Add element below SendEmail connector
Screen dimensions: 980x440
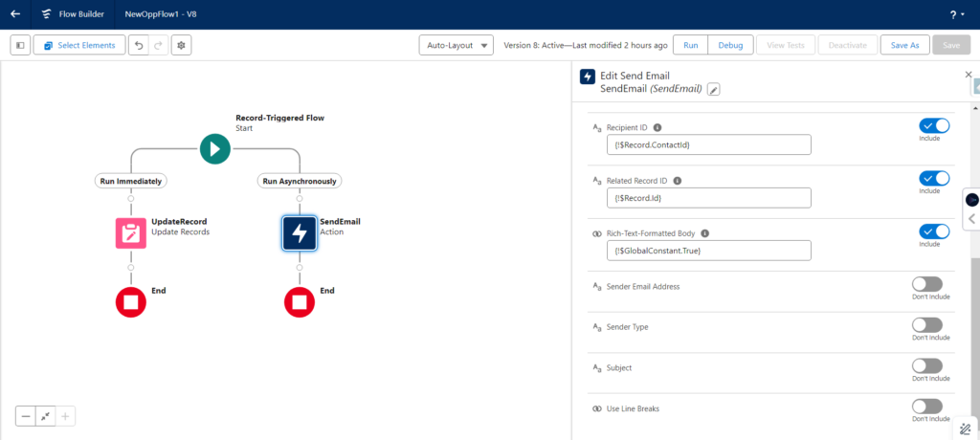point(300,268)
